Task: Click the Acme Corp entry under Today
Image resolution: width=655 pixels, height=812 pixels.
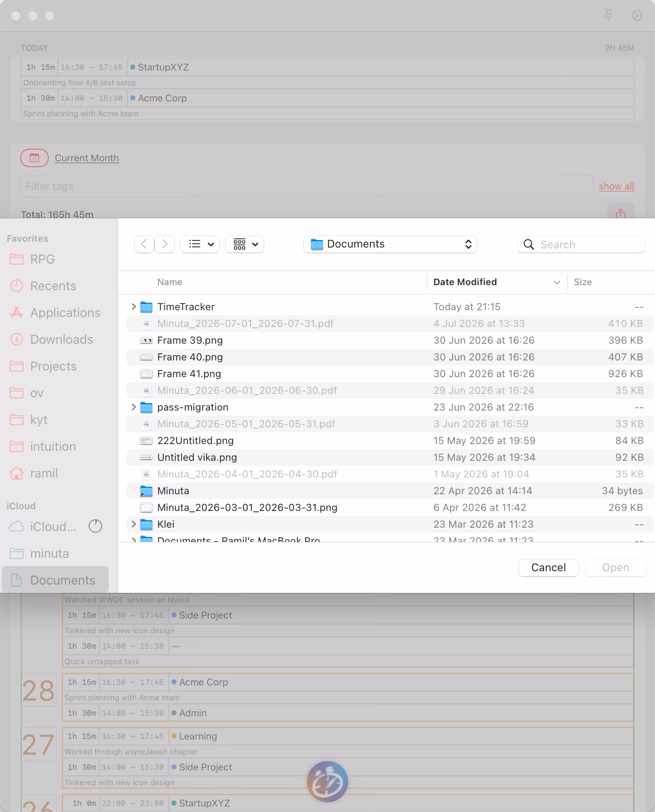Action: 327,98
